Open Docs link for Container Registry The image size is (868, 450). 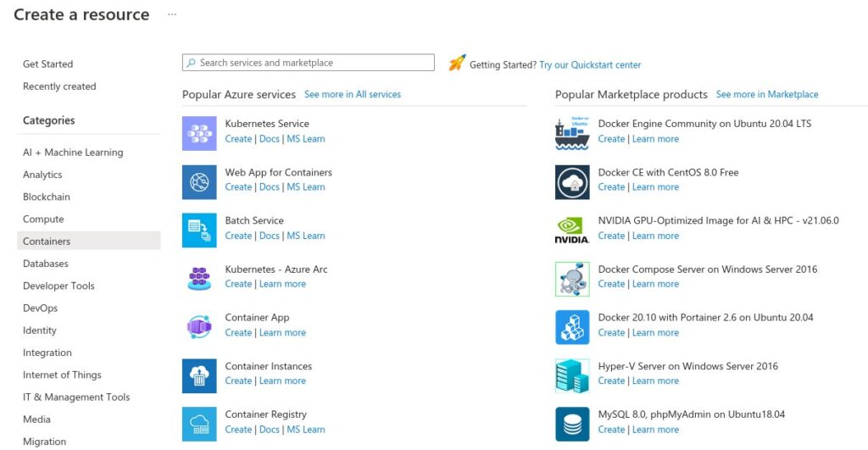coord(270,430)
